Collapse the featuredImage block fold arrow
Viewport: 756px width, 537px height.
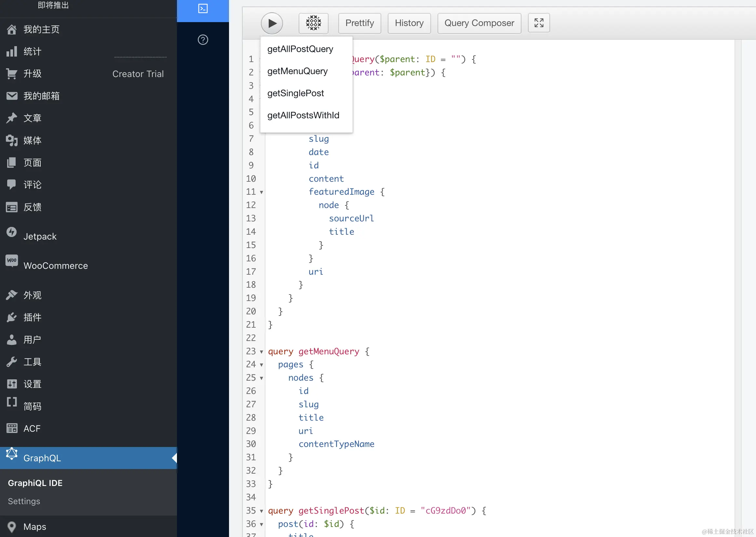[261, 192]
